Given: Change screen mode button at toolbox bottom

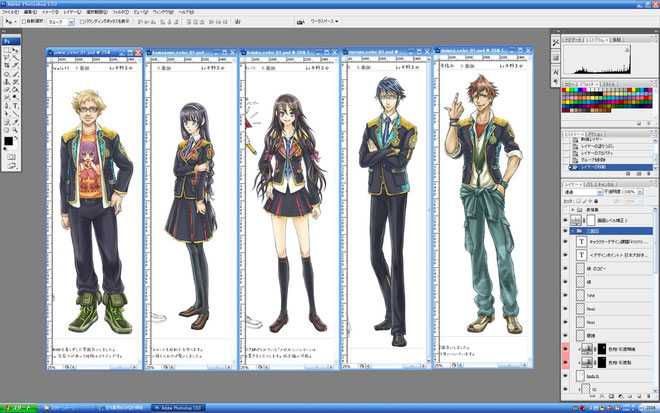Looking at the screenshot, I should (x=11, y=166).
